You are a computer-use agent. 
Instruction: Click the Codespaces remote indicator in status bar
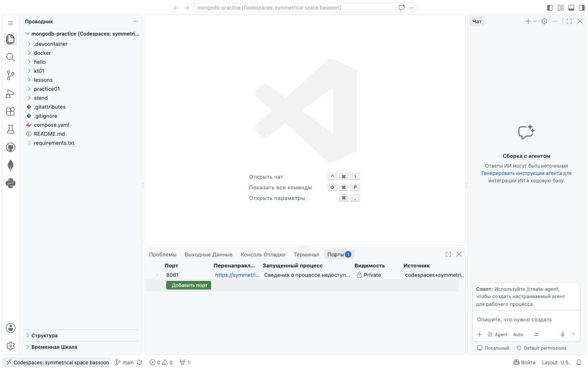click(57, 362)
